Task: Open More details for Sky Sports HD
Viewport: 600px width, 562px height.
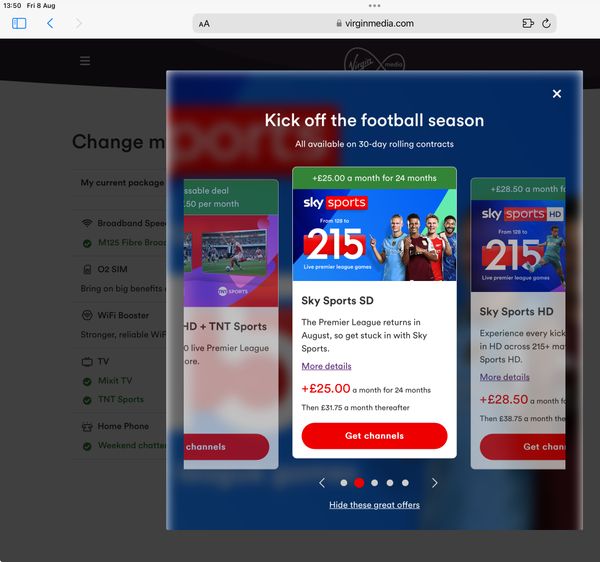Action: click(505, 377)
